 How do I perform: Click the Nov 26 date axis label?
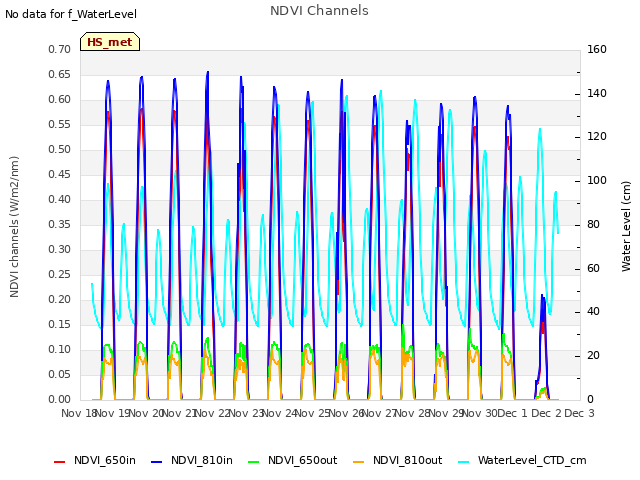[346, 413]
